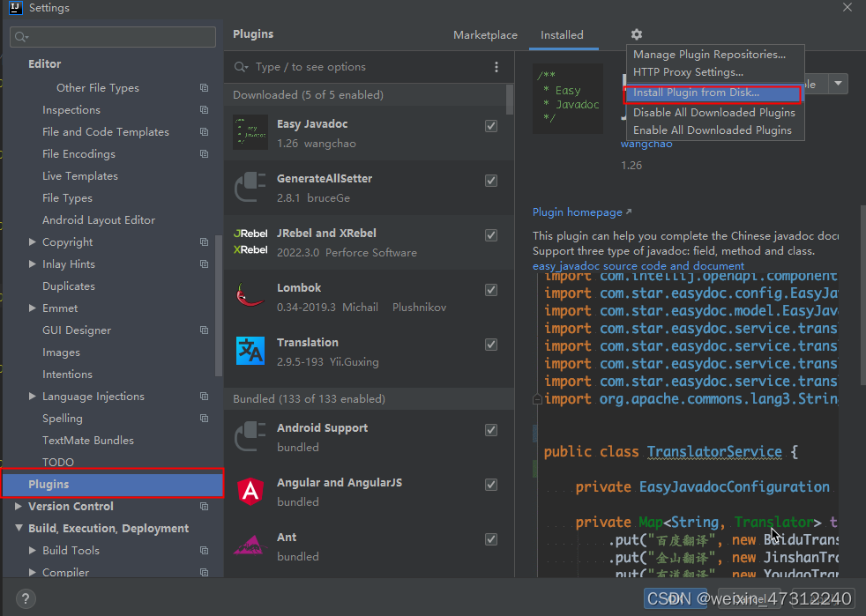This screenshot has width=866, height=616.
Task: Click the Ant plugin icon
Action: pyautogui.click(x=250, y=545)
